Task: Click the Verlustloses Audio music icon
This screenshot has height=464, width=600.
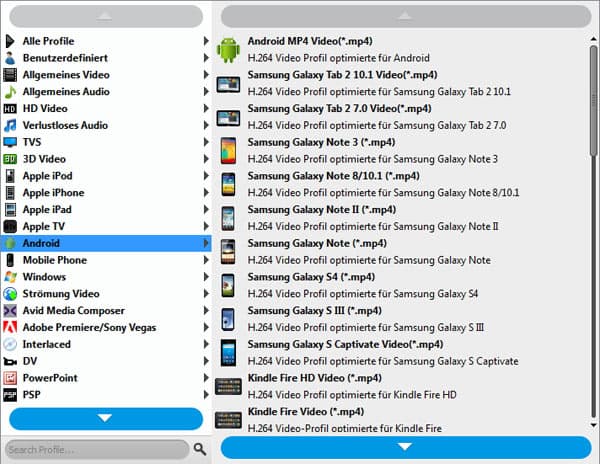Action: (x=10, y=125)
